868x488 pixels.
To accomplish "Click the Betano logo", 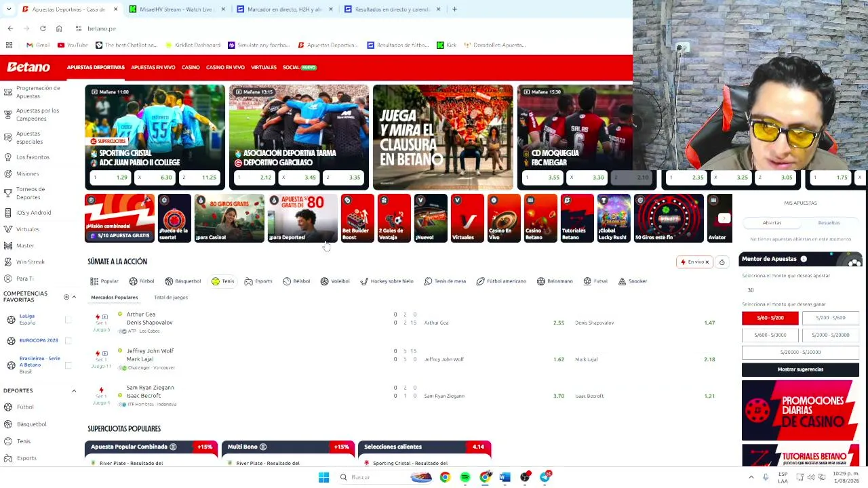I will point(28,67).
